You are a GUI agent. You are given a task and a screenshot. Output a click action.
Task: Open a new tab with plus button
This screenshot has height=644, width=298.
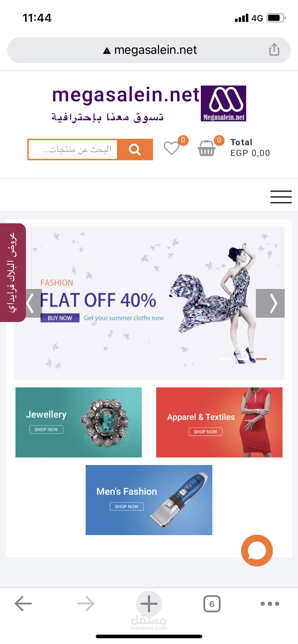[x=149, y=604]
